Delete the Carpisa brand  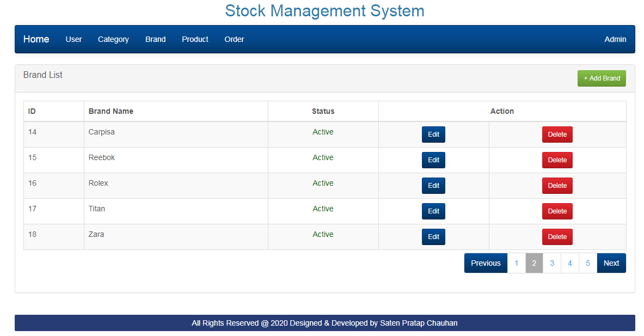click(x=557, y=135)
